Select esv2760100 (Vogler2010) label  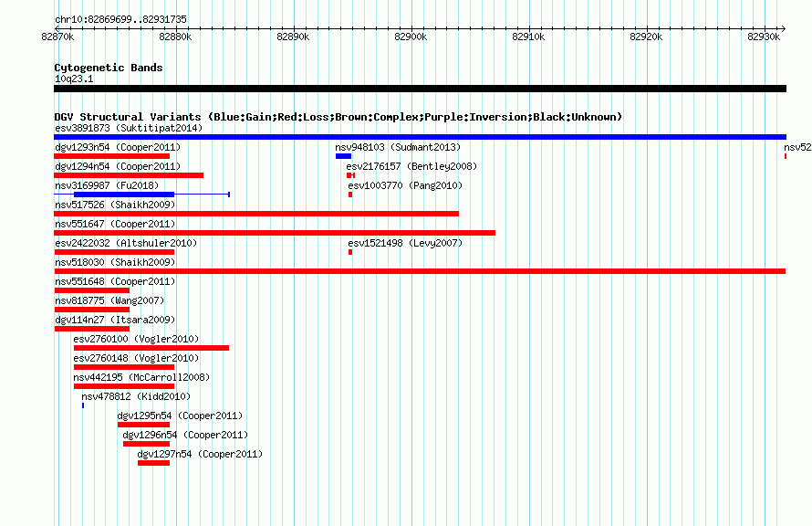136,339
